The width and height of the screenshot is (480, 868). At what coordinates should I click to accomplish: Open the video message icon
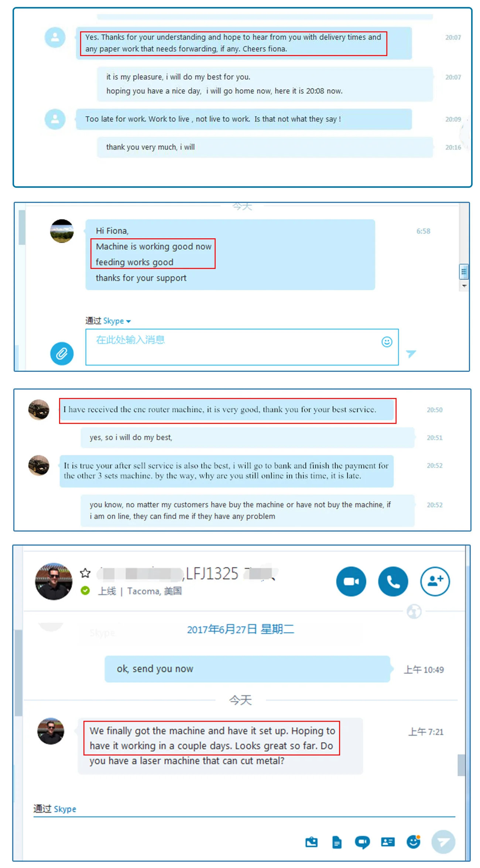tap(362, 842)
